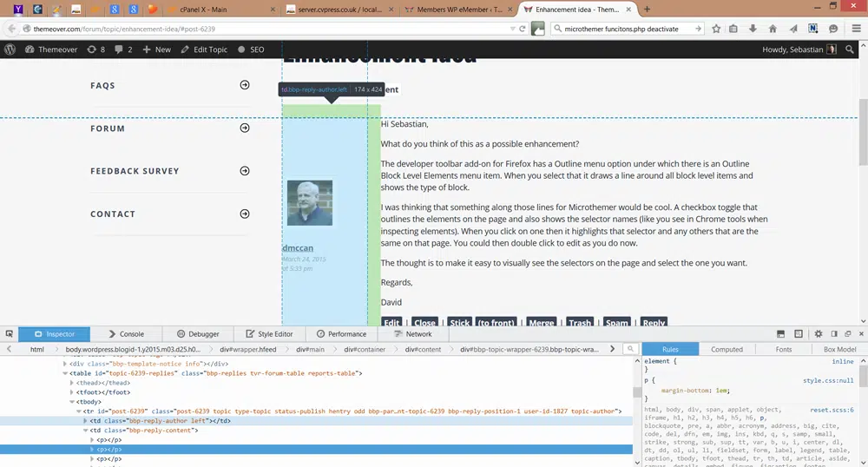Image resolution: width=868 pixels, height=467 pixels.
Task: Collapse the tbody node in inspector
Action: tap(74, 402)
